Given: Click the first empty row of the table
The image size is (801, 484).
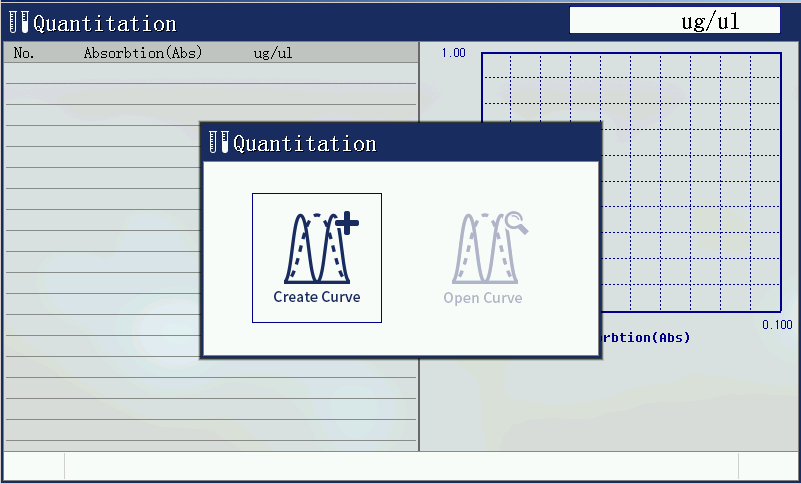Looking at the screenshot, I should (x=210, y=73).
